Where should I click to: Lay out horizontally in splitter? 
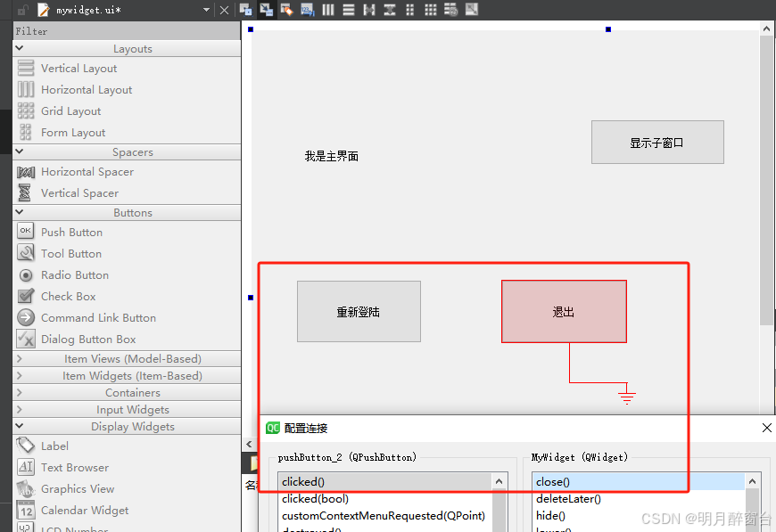click(369, 10)
